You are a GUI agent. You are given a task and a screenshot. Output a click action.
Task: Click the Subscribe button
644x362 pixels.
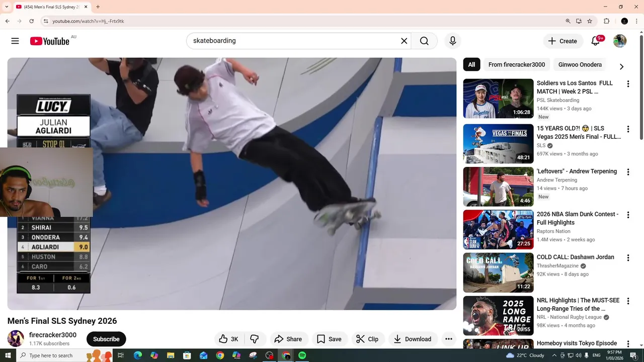(106, 339)
